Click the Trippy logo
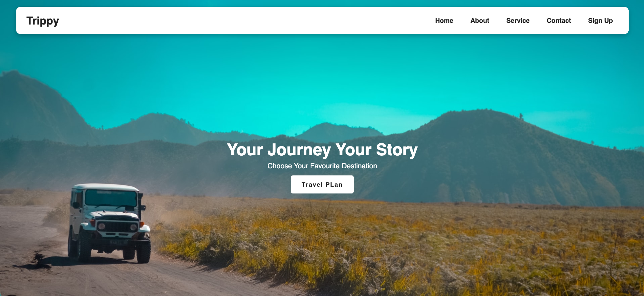The width and height of the screenshot is (644, 296). (x=43, y=21)
